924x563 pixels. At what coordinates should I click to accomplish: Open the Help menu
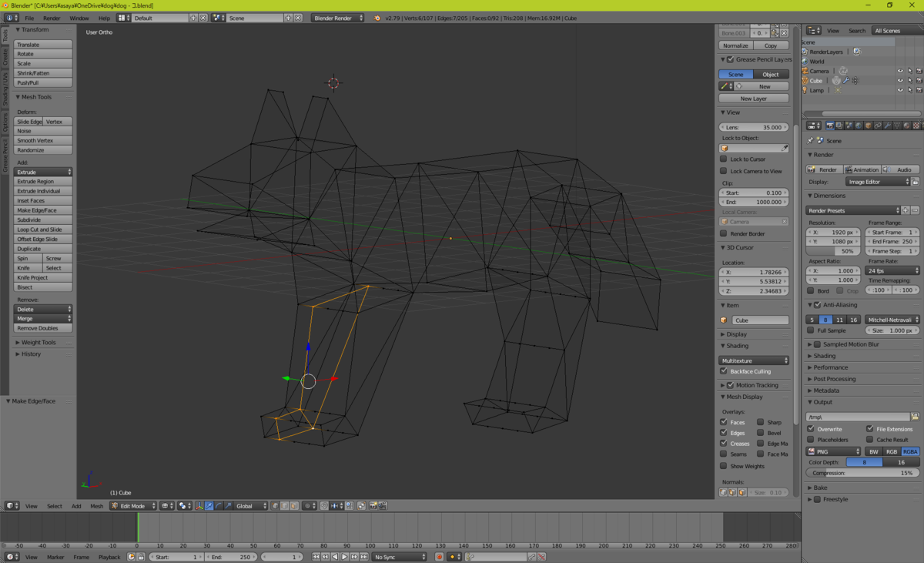tap(104, 17)
